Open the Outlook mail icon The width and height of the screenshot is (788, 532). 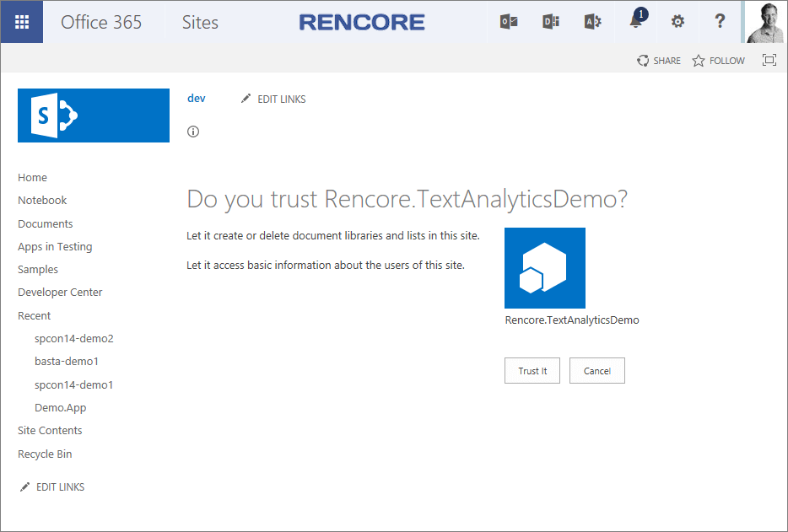coord(509,22)
